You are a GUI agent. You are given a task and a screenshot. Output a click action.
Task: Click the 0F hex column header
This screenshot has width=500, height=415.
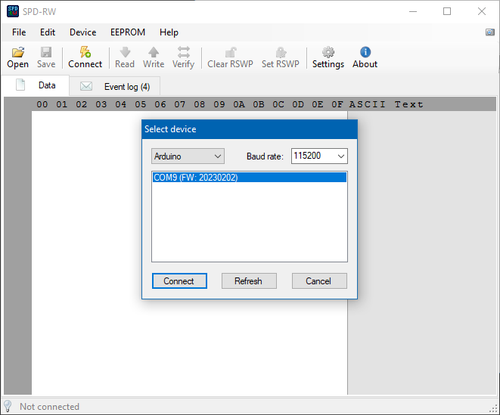(337, 104)
